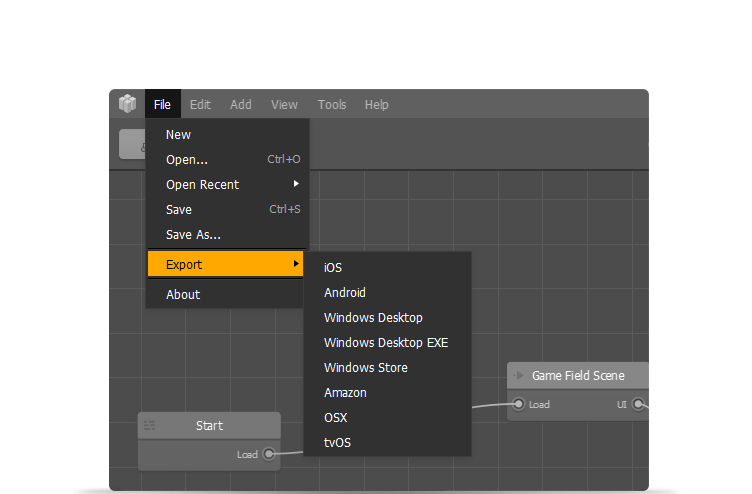This screenshot has height=494, width=752.
Task: Click Game Field Scene UI output port
Action: coord(638,404)
